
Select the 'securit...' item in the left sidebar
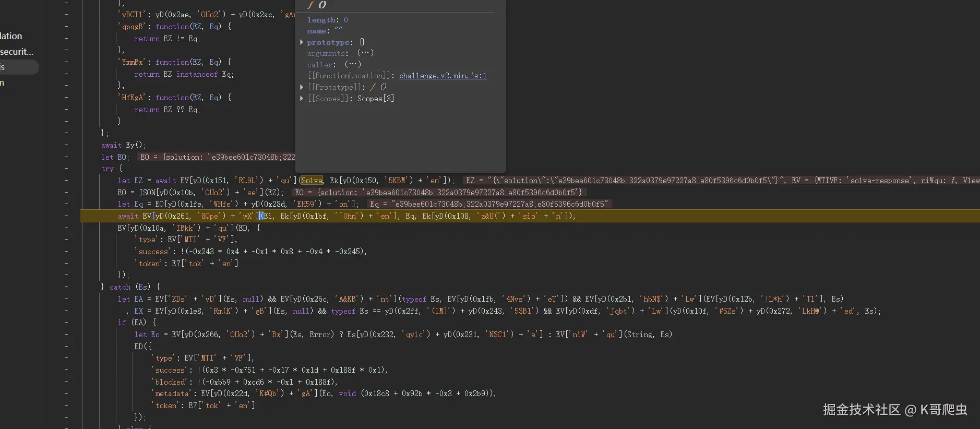point(17,52)
